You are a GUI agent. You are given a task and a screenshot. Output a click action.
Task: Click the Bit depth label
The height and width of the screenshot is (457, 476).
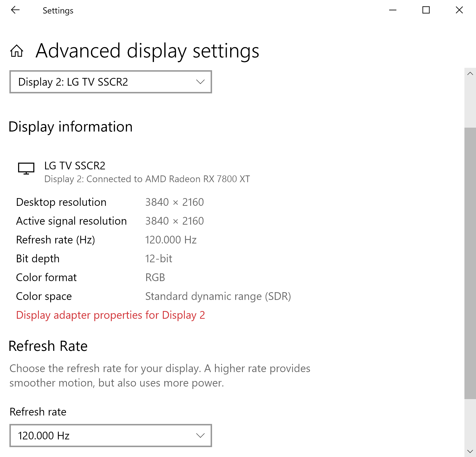38,259
